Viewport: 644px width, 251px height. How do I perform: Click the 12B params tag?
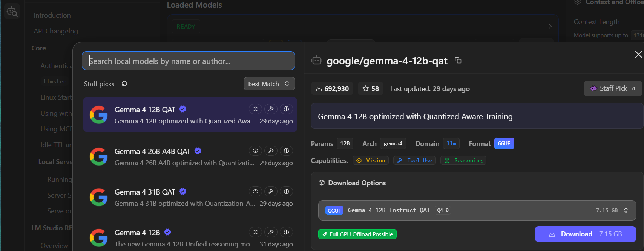[345, 143]
